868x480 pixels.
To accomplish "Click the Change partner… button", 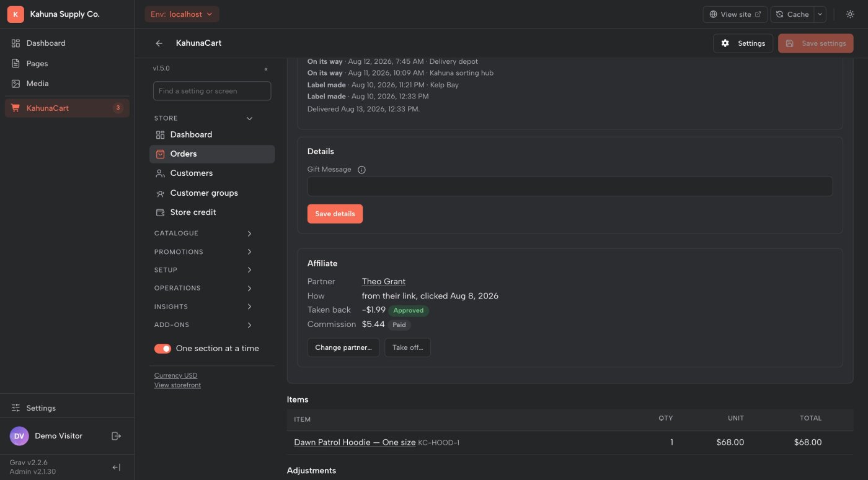I will [343, 347].
